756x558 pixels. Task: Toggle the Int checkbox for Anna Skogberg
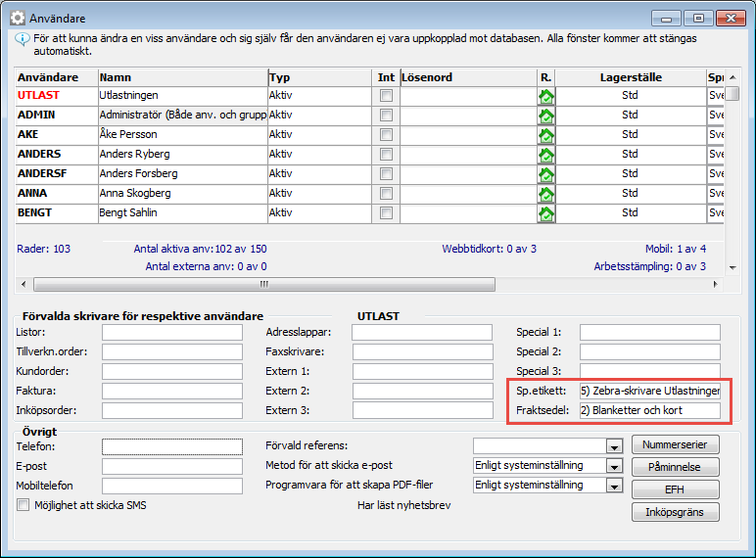tap(387, 194)
